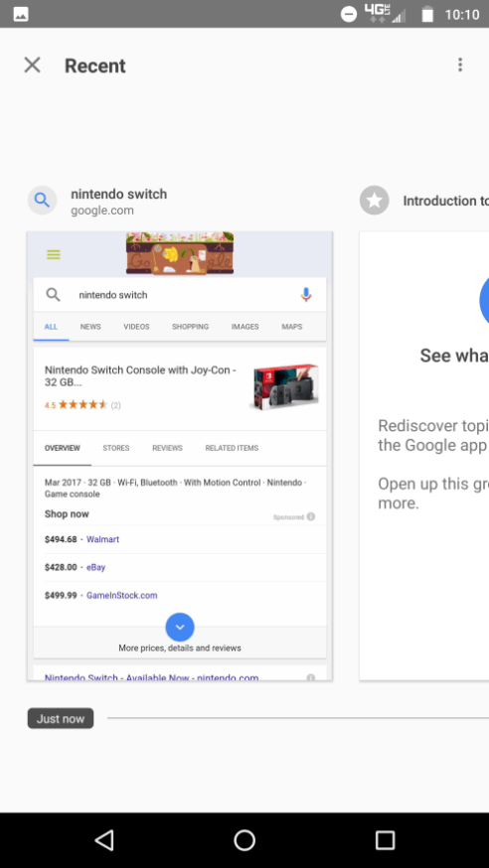Tap the magnifier in the search box
Image resolution: width=489 pixels, height=868 pixels.
click(53, 295)
